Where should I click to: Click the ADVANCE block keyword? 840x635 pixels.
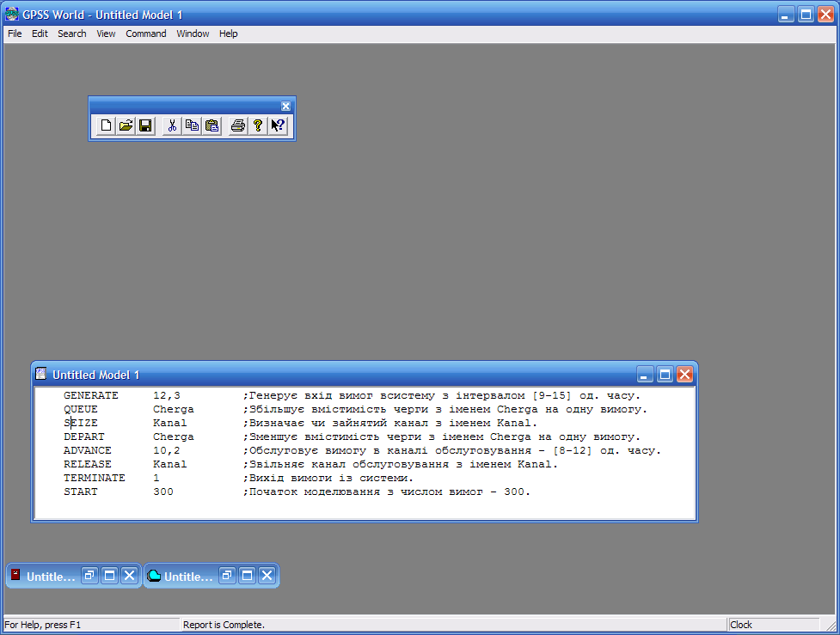click(x=88, y=451)
